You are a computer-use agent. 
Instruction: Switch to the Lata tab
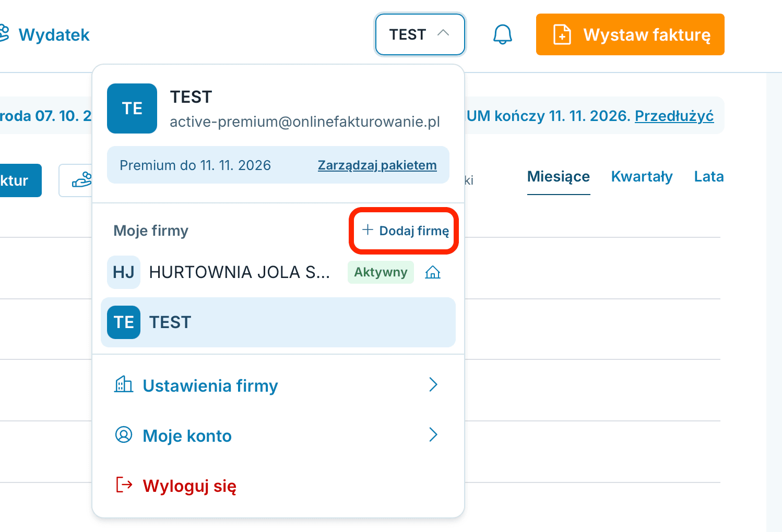pos(708,177)
